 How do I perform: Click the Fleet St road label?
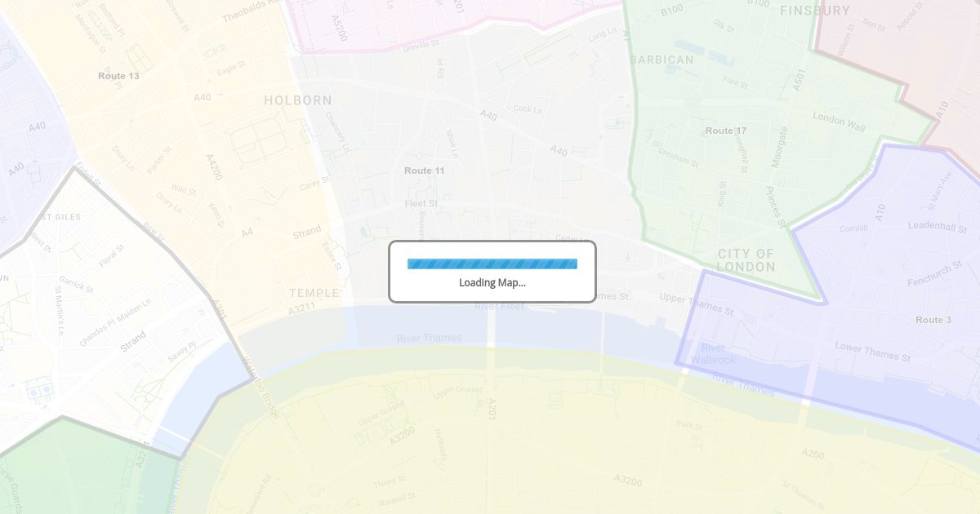(421, 203)
